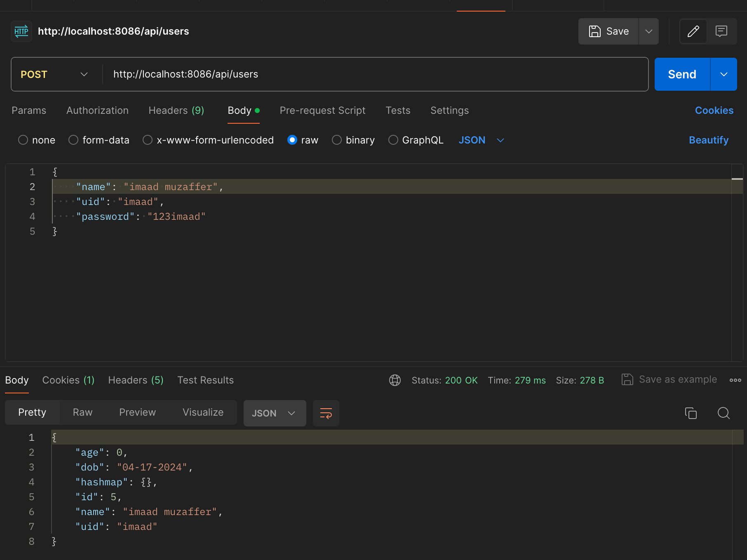Select the binary radio button
Screen dimensions: 747x560
pos(337,140)
